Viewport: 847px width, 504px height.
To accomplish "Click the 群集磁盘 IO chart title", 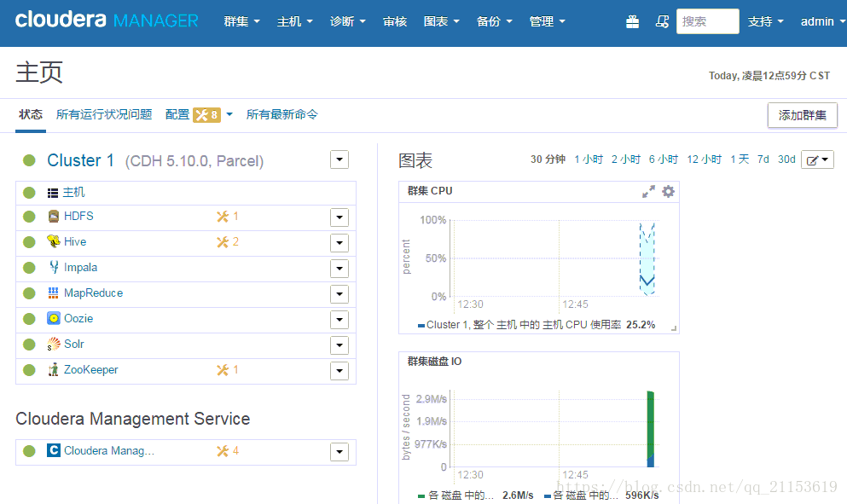I will (434, 362).
